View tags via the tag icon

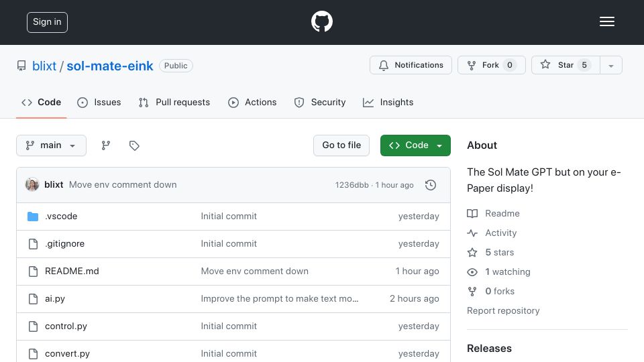[134, 145]
